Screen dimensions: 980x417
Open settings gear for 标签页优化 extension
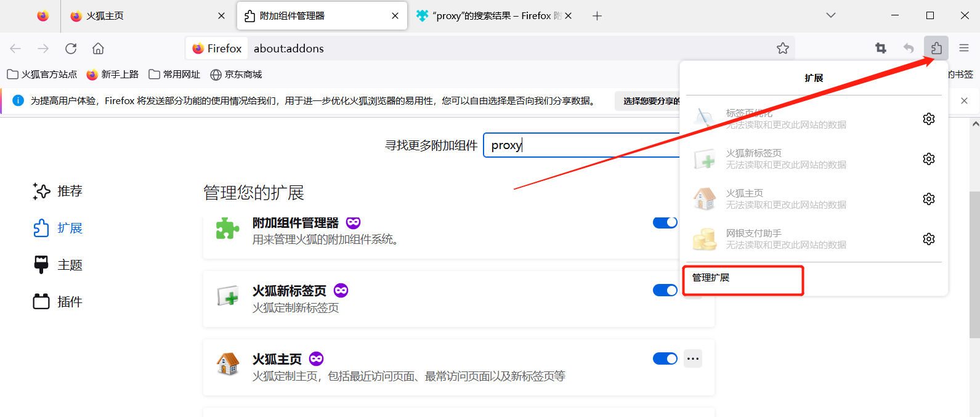(x=929, y=119)
